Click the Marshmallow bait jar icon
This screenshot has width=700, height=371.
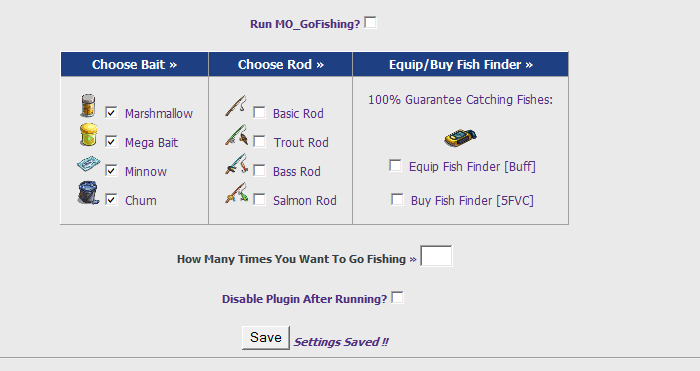pos(88,106)
